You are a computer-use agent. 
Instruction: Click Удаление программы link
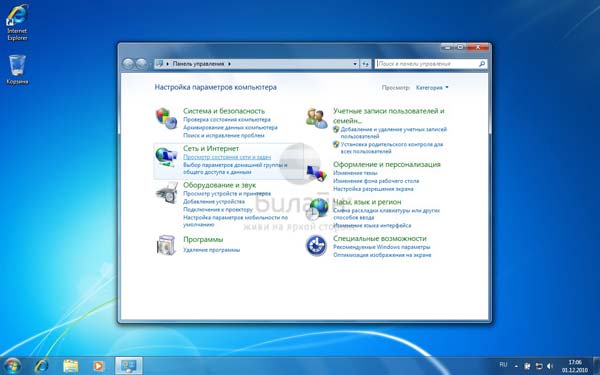coord(211,250)
